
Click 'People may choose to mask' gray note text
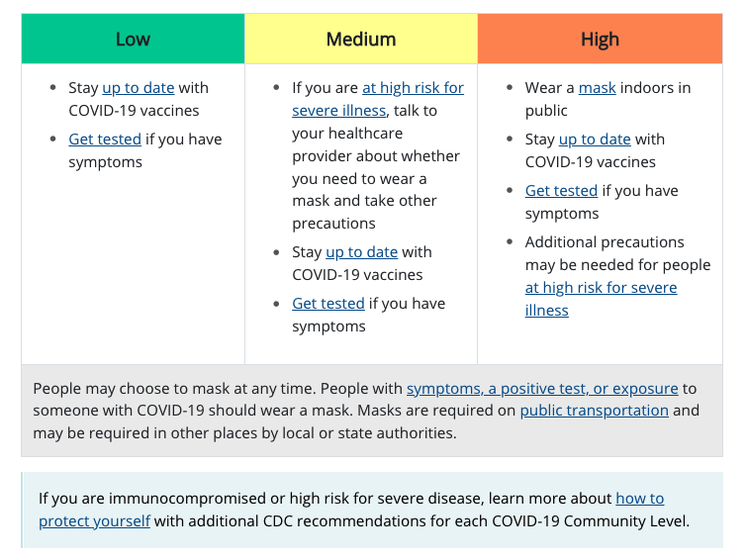[x=198, y=388]
